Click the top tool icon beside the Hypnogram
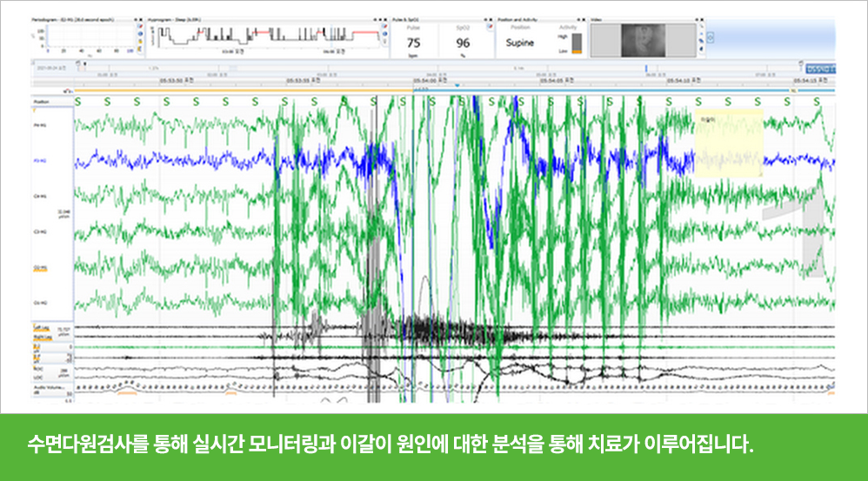 pos(384,27)
